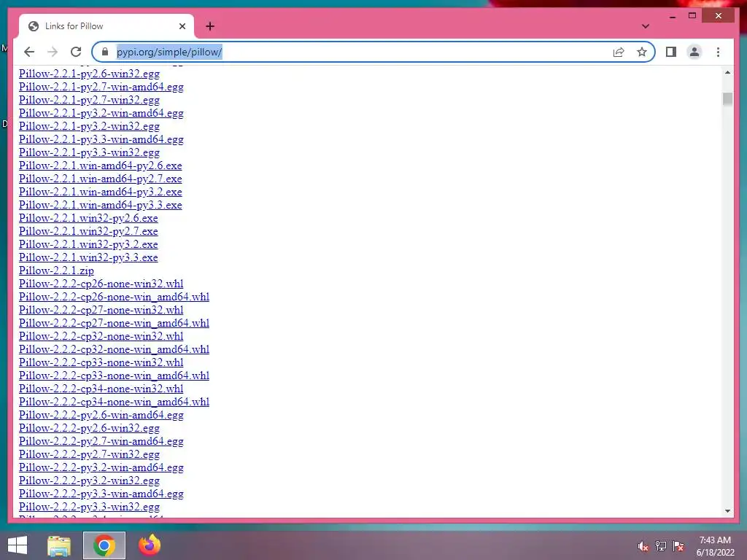Open Pillow-2.2.1-py2.7-win-amd64.egg link
Viewport: 747px width, 560px height.
pos(101,87)
